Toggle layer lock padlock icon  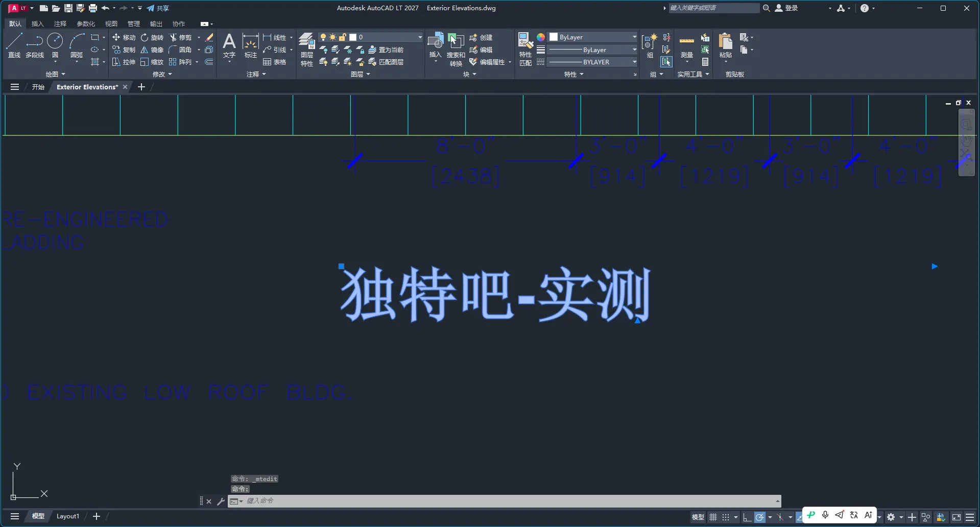(x=343, y=37)
